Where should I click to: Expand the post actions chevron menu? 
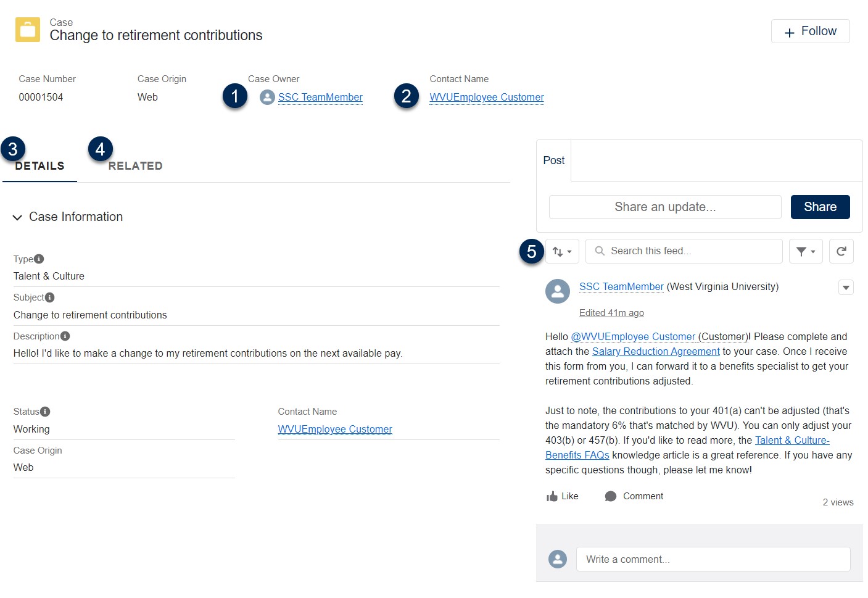pos(845,287)
